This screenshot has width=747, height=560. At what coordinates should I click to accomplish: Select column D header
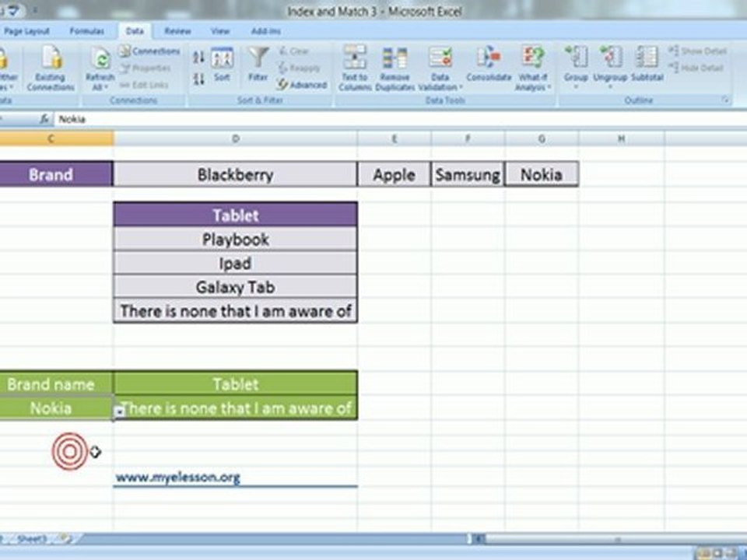[x=235, y=138]
